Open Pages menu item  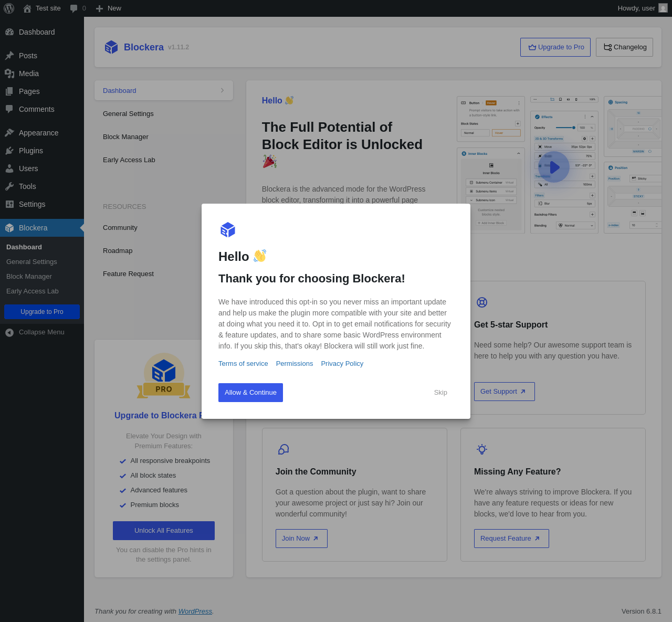42,91
